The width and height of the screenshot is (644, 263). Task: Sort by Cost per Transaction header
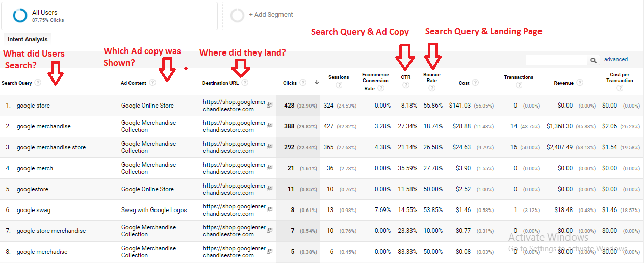[620, 77]
